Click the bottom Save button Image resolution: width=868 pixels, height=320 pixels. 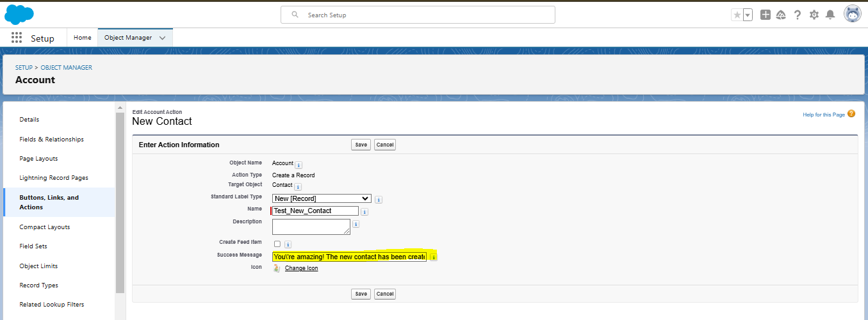tap(361, 294)
